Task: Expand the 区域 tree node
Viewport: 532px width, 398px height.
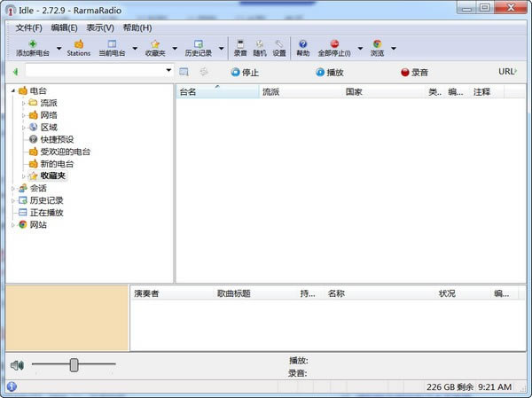Action: click(24, 128)
